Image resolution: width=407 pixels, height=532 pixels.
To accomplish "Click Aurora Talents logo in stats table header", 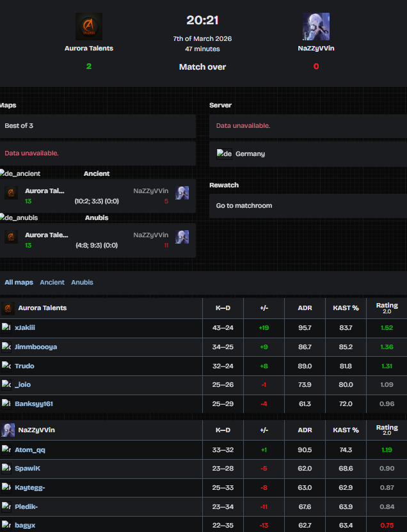I will coord(8,308).
